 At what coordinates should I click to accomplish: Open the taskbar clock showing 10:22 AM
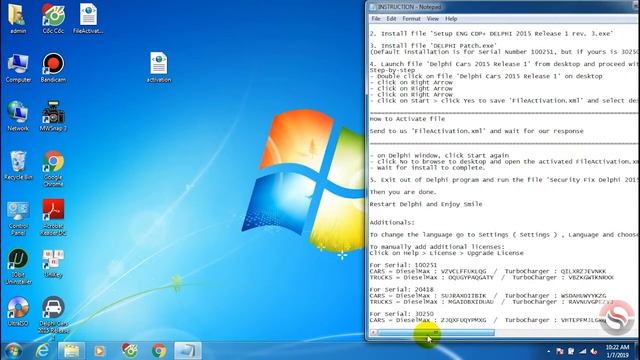coord(617,351)
